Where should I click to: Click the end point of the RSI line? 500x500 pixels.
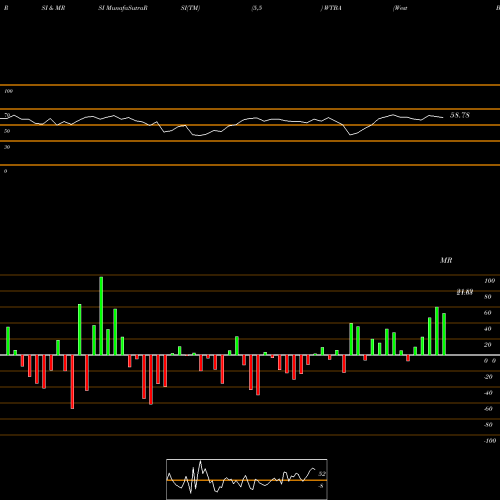443,117
